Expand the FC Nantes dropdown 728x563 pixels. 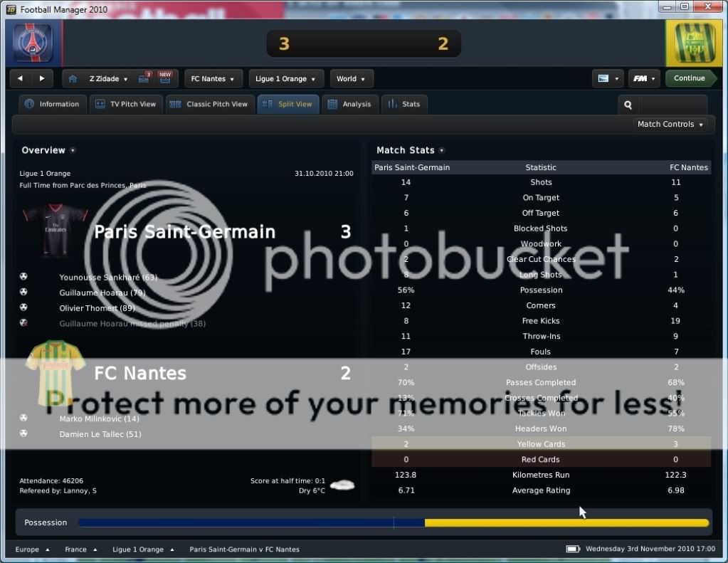(213, 78)
